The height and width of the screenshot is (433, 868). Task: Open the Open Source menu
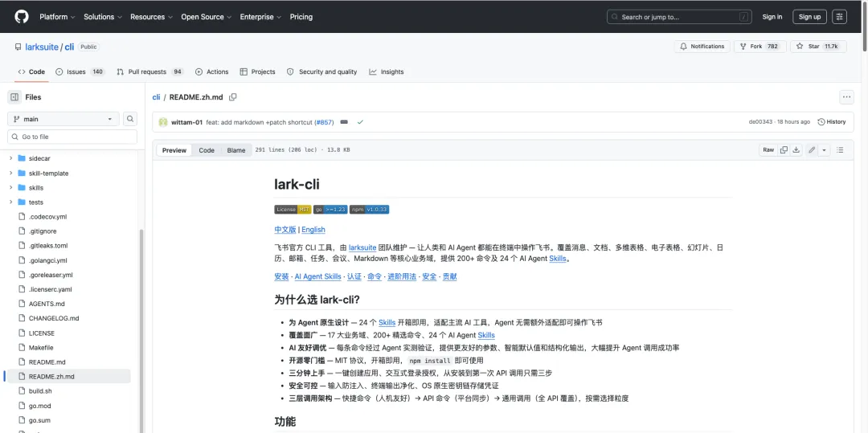[207, 17]
